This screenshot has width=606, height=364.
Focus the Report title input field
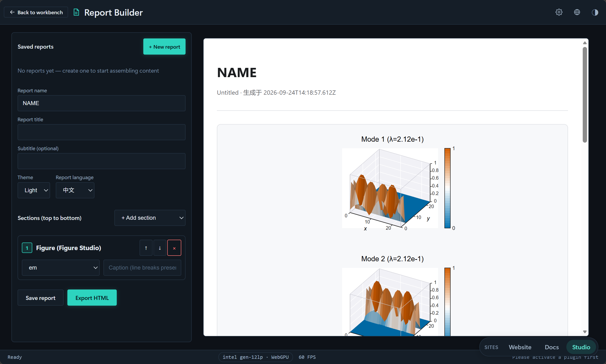102,132
